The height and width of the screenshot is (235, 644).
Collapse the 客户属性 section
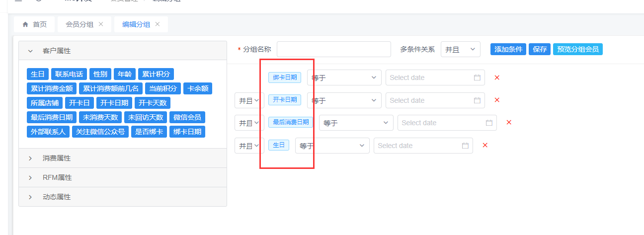(30, 51)
